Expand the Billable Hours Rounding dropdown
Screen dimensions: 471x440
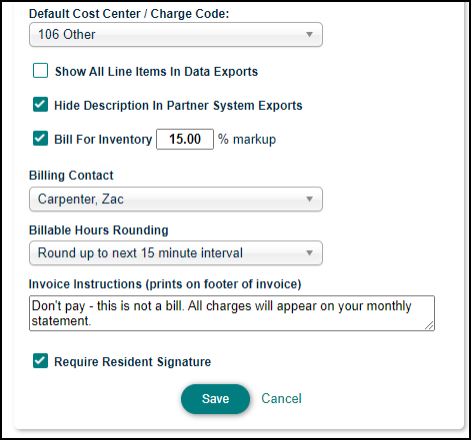[x=176, y=253]
